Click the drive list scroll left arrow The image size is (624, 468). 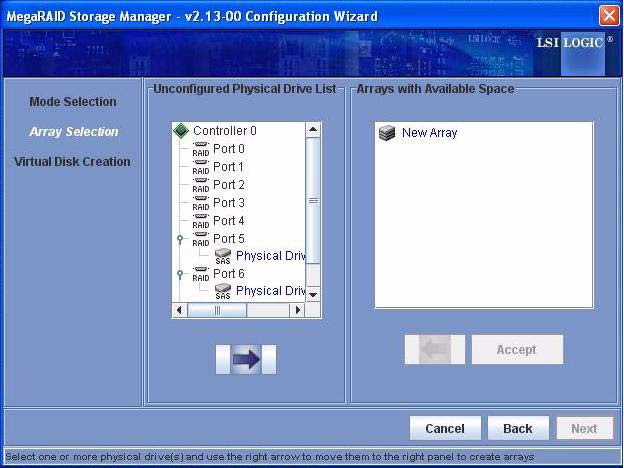(x=179, y=310)
